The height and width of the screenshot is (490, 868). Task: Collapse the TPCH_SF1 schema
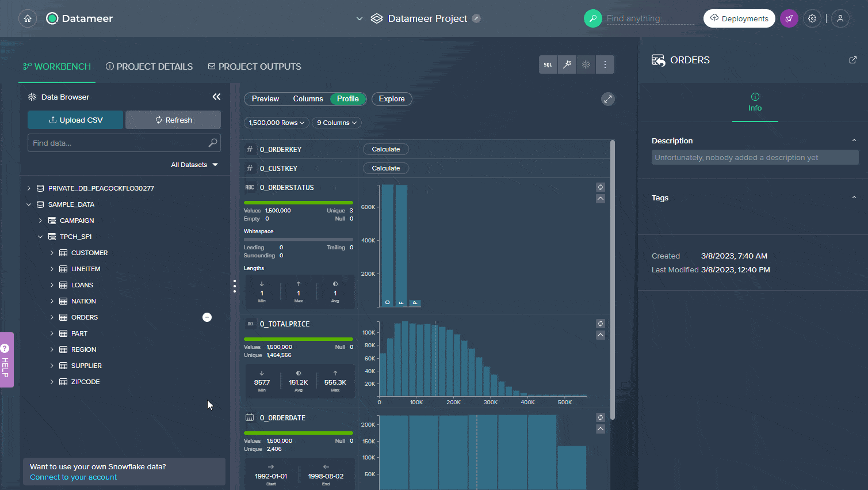tap(40, 237)
